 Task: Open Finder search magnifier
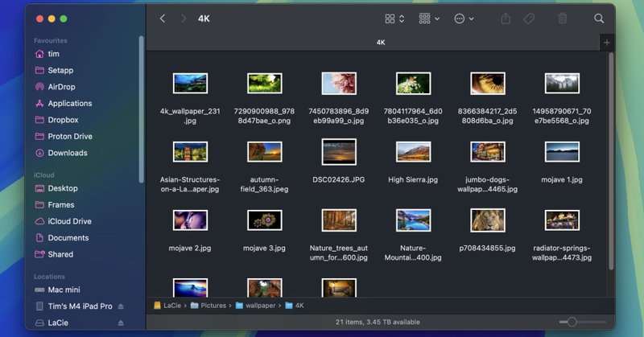click(x=599, y=18)
